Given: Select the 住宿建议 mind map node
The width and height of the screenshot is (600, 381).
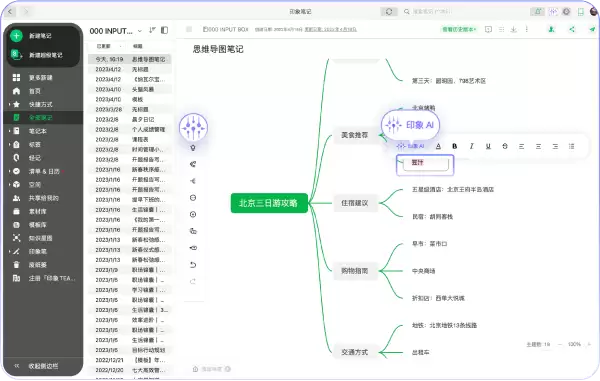Looking at the screenshot, I should pyautogui.click(x=355, y=203).
